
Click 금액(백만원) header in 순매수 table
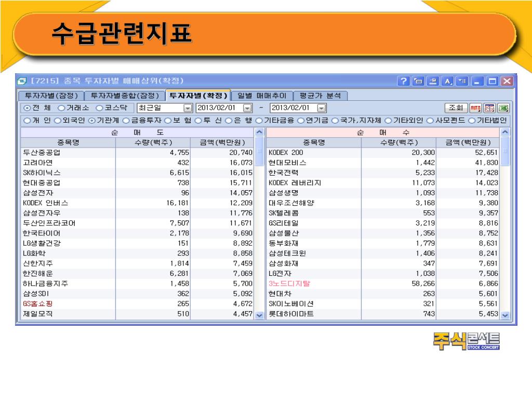click(x=468, y=142)
